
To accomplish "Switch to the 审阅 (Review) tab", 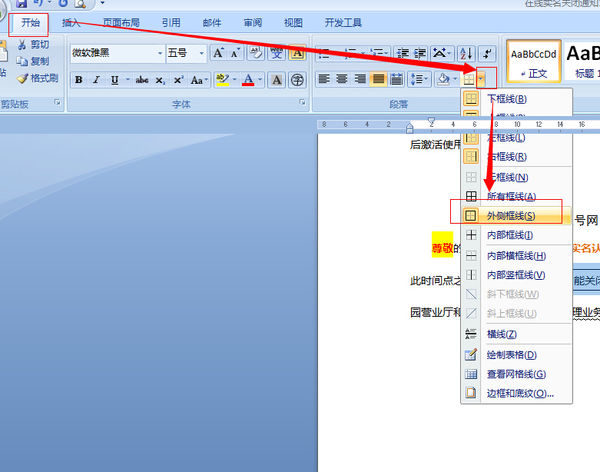I will (x=253, y=23).
